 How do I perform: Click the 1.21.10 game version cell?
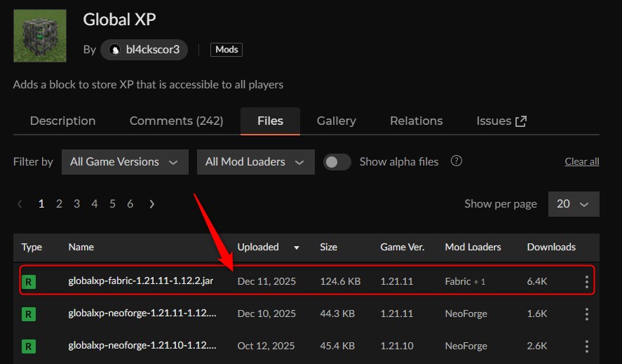pyautogui.click(x=397, y=346)
